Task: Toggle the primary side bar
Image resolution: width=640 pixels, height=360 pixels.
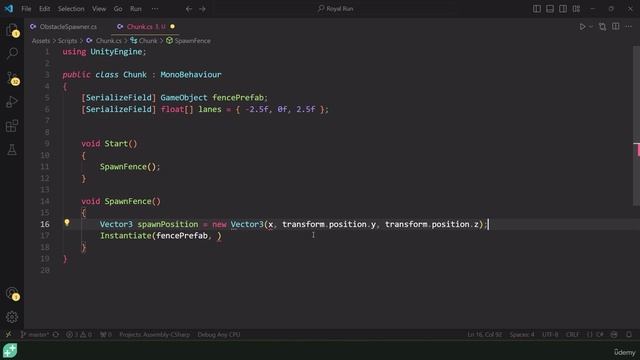Action: pyautogui.click(x=537, y=9)
